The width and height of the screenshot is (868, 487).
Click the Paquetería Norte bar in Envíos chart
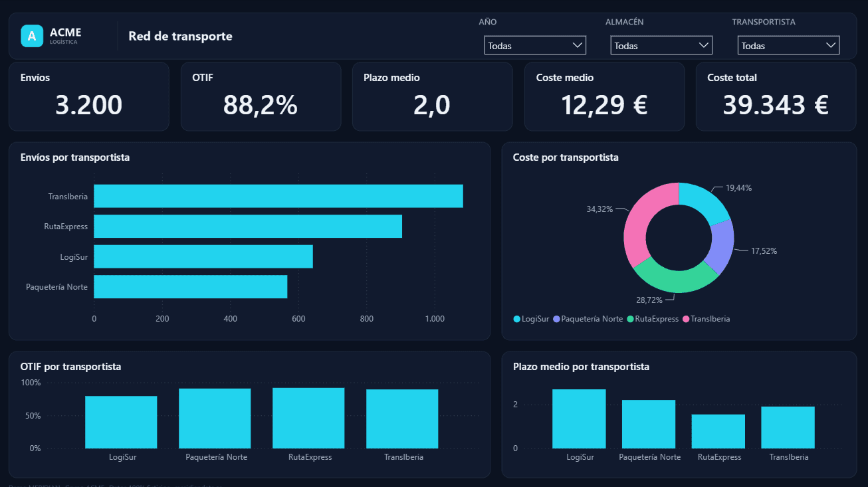(x=191, y=287)
